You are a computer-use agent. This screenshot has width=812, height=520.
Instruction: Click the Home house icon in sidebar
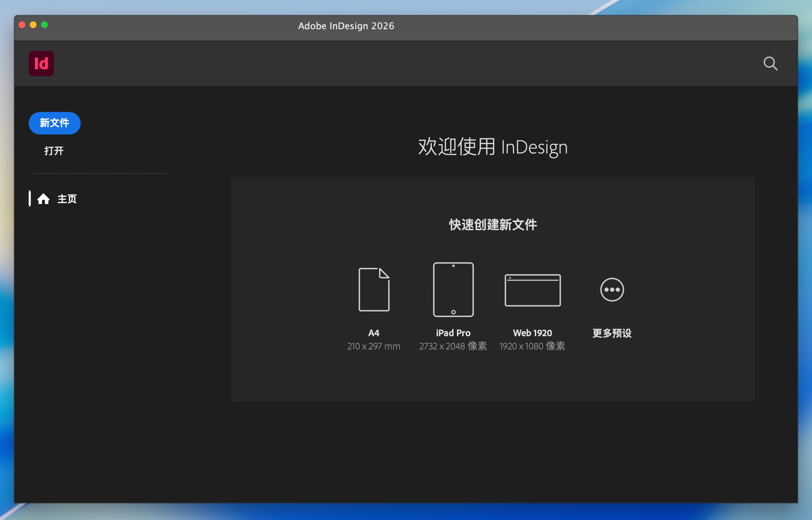tap(43, 199)
